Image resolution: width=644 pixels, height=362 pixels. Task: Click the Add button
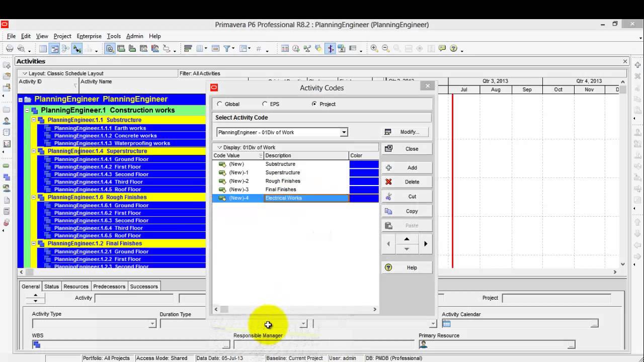(x=407, y=168)
